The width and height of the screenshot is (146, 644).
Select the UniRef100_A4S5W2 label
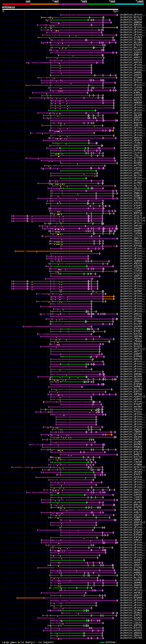point(131,291)
